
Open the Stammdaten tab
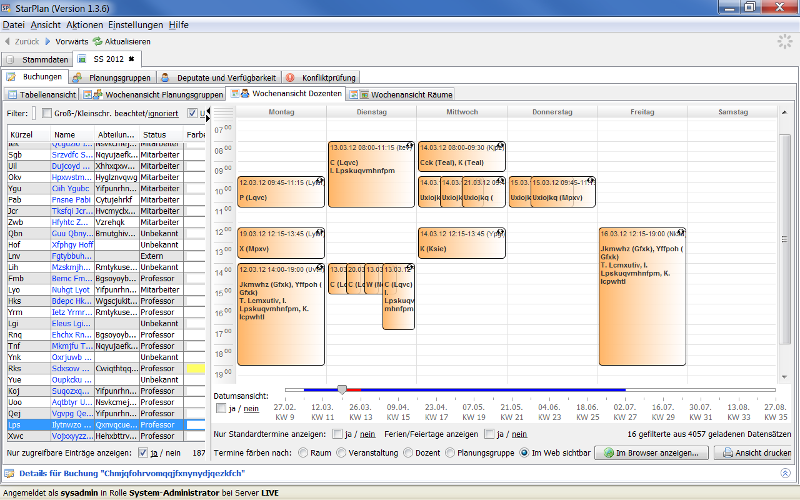38,60
